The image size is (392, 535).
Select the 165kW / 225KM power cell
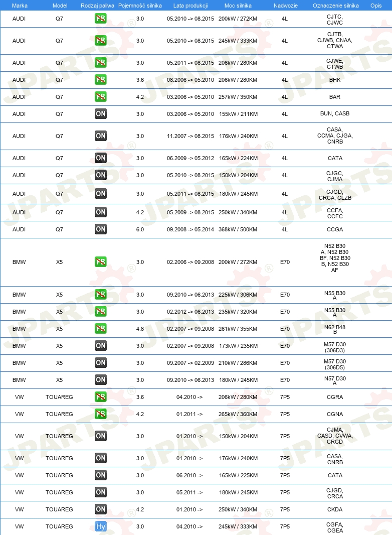[x=238, y=475]
